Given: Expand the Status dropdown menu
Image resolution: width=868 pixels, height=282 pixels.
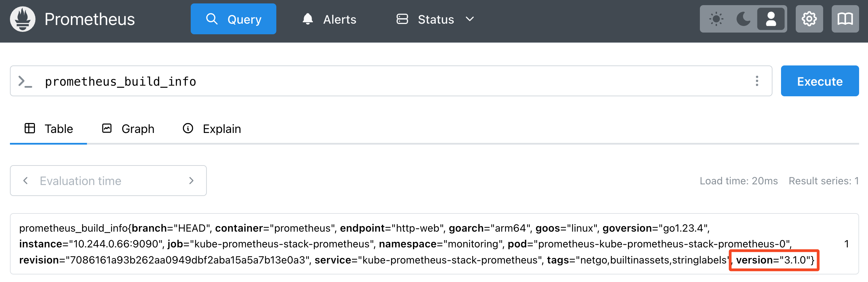Looking at the screenshot, I should [x=436, y=19].
